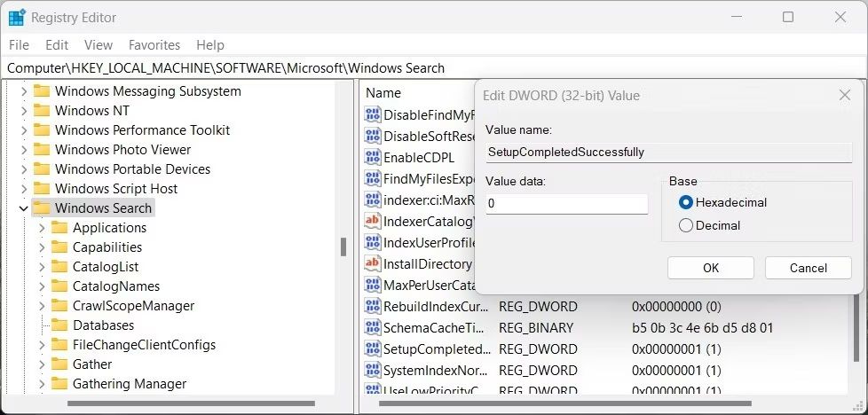Confirm the DWORD value with OK
The image size is (868, 415).
[x=711, y=268]
